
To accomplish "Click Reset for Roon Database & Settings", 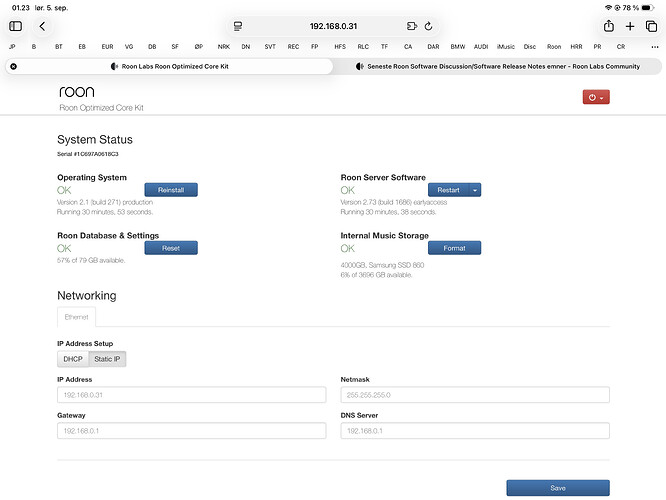I will (171, 248).
